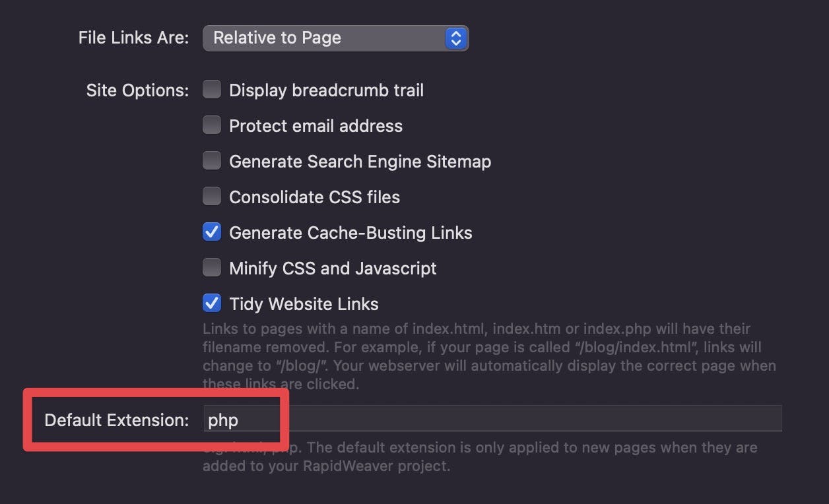
Task: Click the "Default Extension:" label
Action: coord(116,420)
